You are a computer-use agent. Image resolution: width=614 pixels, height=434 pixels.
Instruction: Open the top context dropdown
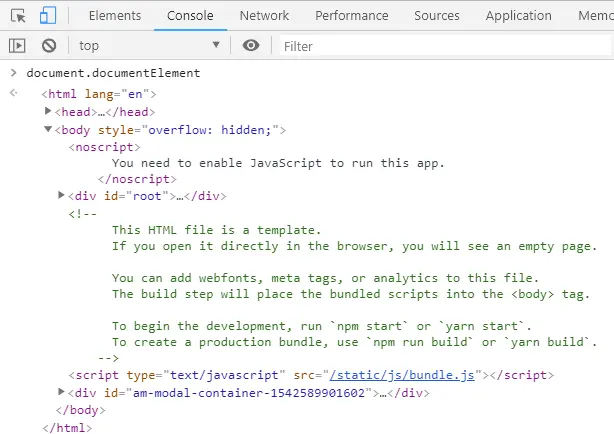click(149, 45)
